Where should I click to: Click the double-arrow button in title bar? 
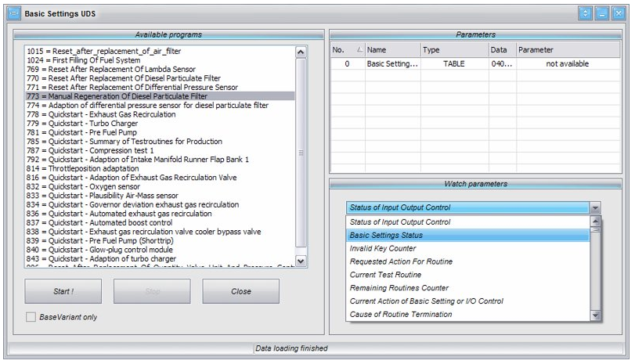point(586,13)
